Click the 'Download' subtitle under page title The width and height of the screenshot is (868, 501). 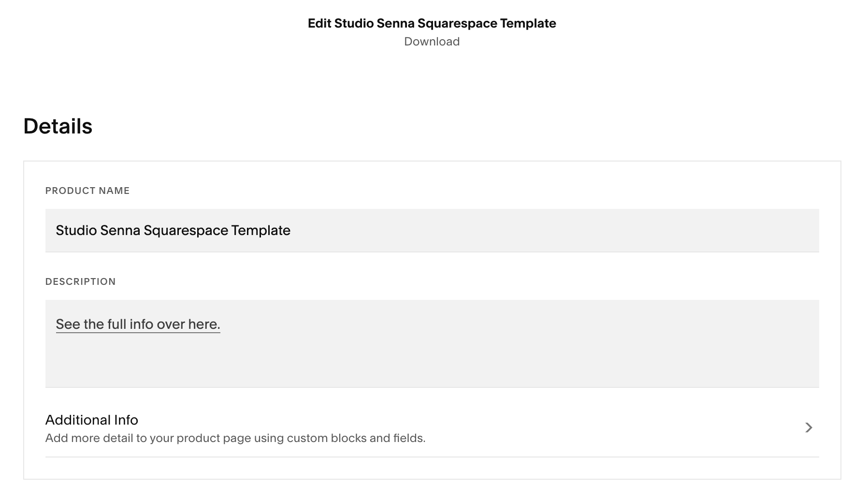432,42
